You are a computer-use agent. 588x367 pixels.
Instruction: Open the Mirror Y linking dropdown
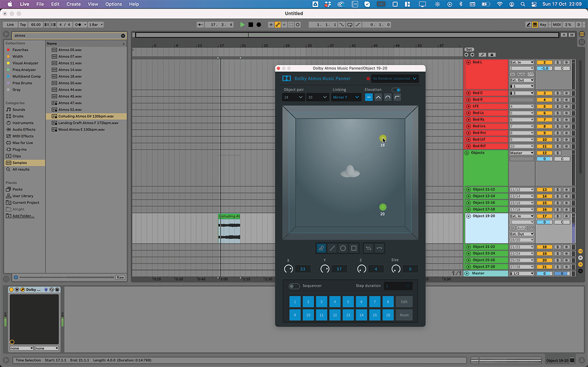tap(346, 97)
